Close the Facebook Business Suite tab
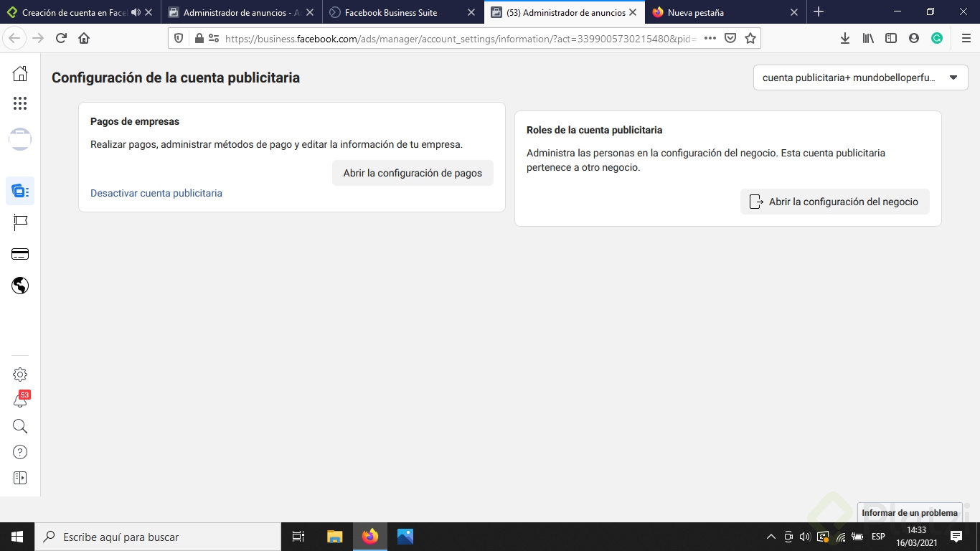This screenshot has height=551, width=980. pyautogui.click(x=471, y=12)
